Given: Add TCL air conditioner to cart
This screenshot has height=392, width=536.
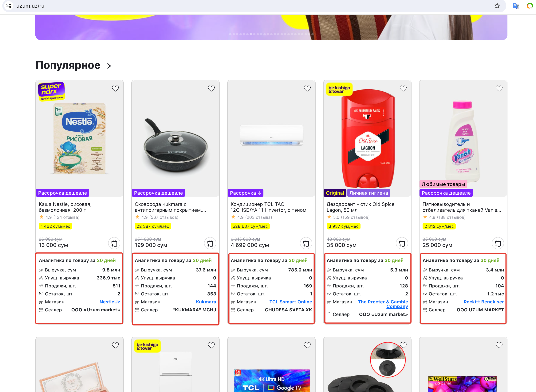Looking at the screenshot, I should click(306, 243).
